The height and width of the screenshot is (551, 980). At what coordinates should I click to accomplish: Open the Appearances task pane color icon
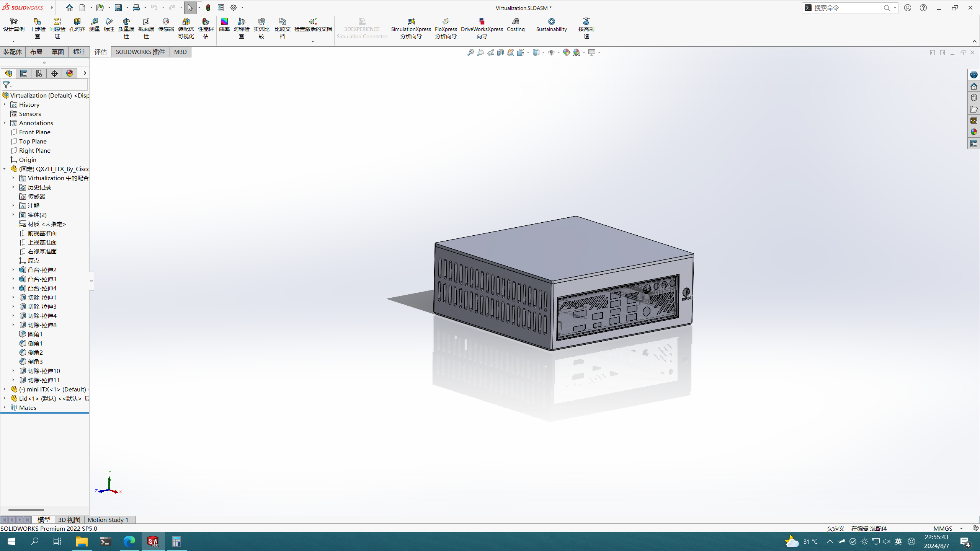click(973, 132)
